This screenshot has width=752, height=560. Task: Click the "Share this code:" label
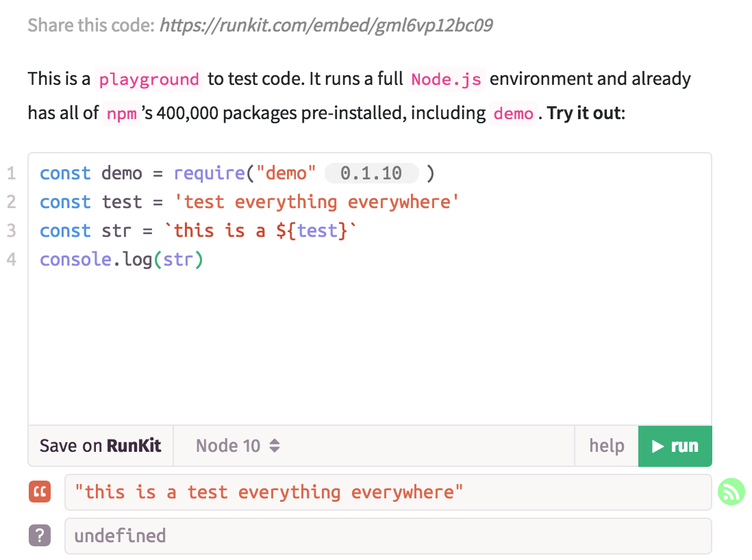pyautogui.click(x=91, y=25)
